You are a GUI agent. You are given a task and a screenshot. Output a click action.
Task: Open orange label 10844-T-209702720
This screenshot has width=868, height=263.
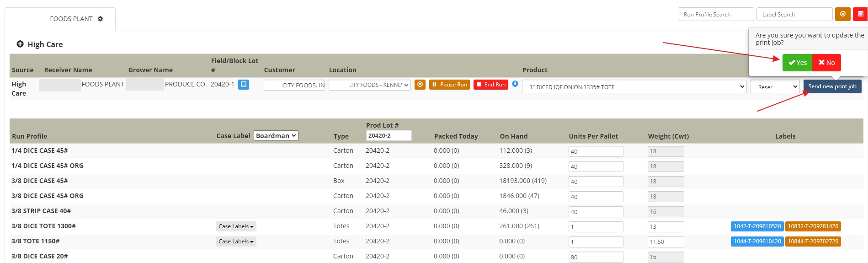tap(813, 242)
